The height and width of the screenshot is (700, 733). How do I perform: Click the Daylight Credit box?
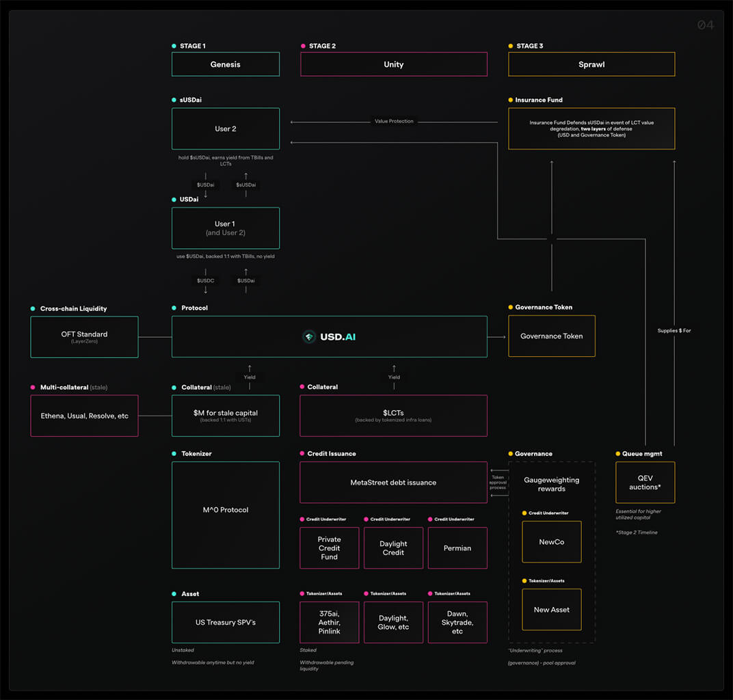394,548
